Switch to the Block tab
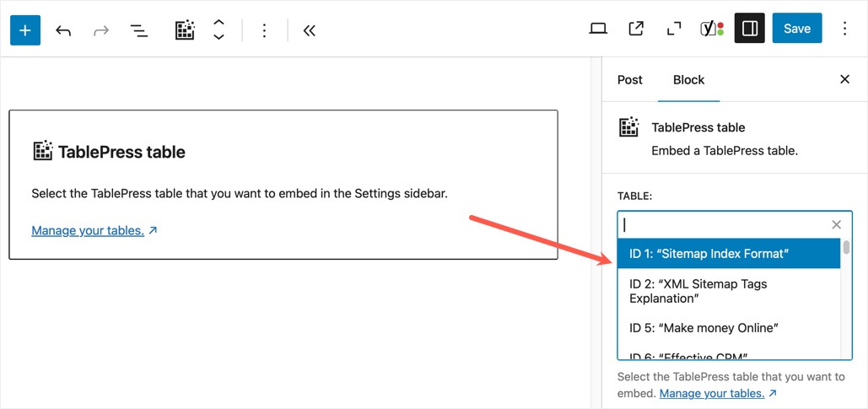Viewport: 868px width, 409px height. 688,80
